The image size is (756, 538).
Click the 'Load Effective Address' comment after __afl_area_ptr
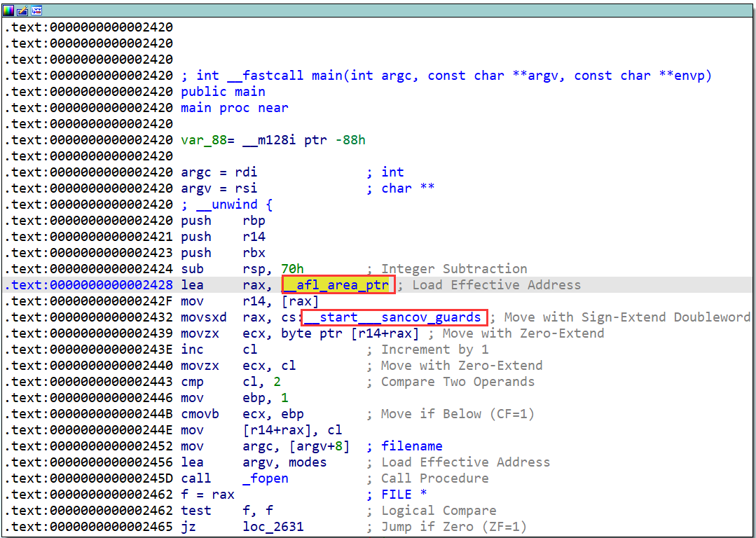(497, 285)
